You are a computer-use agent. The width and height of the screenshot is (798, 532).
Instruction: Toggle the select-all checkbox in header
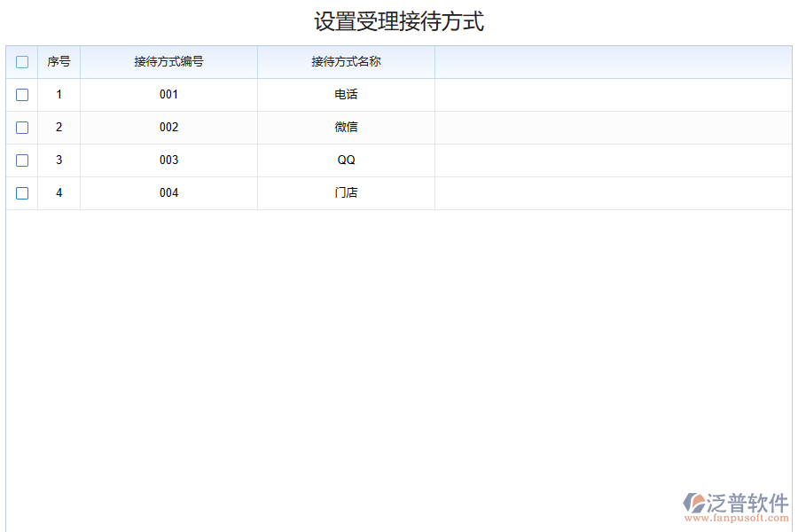point(21,62)
